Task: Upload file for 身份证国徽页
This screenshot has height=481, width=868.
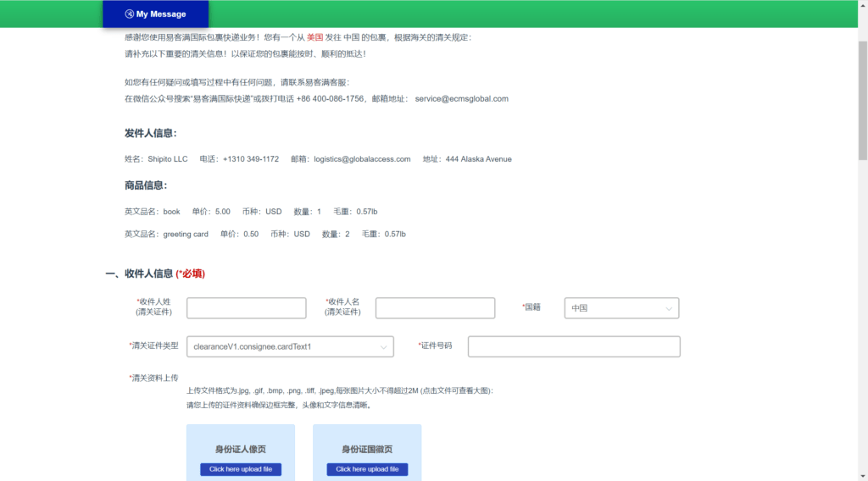Action: 367,469
